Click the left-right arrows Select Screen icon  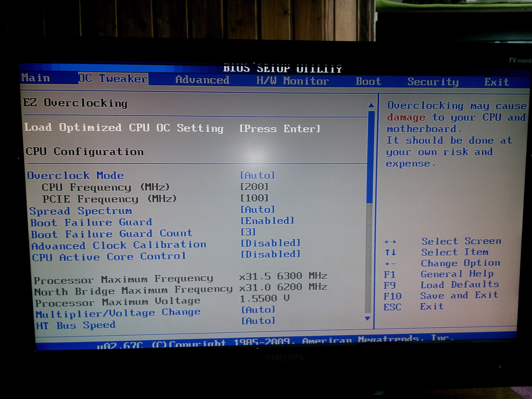click(x=390, y=242)
